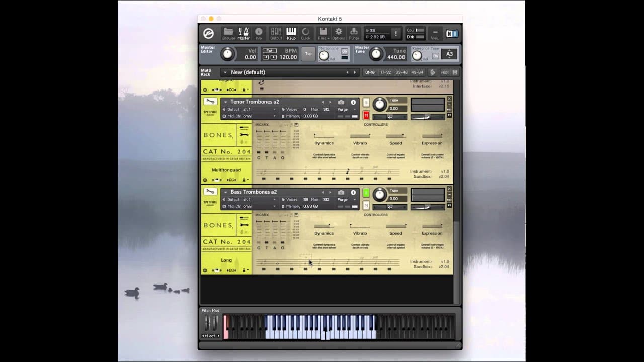Remove Tenor Trombones a2 with its X button
The width and height of the screenshot is (644, 362).
[449, 99]
